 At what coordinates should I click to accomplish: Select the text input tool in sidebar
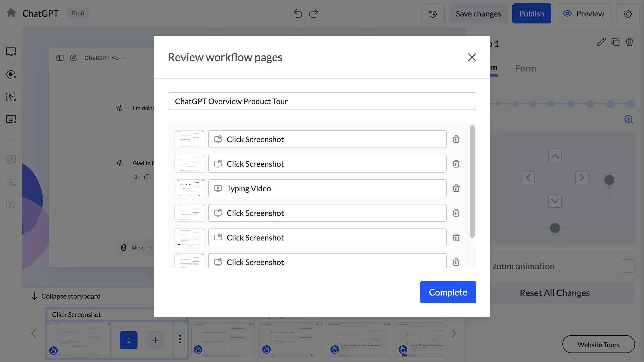(x=11, y=204)
